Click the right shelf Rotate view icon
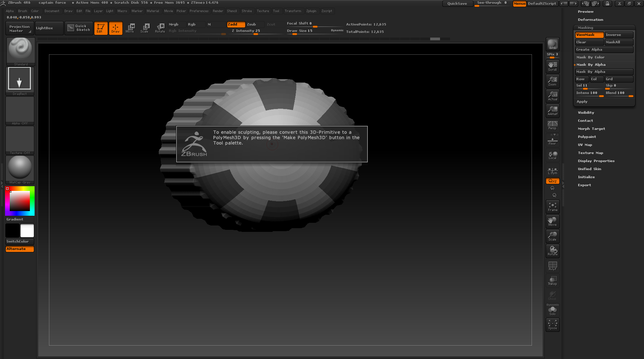This screenshot has width=644, height=359. (x=552, y=251)
